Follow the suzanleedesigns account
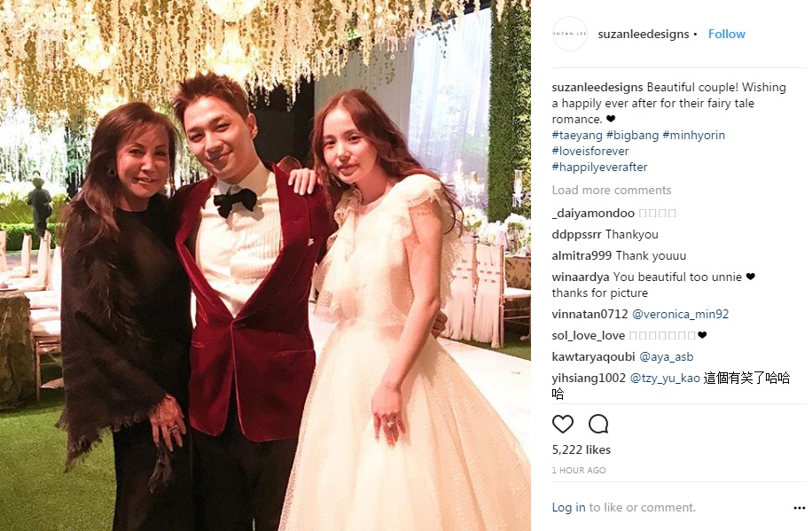 (x=727, y=34)
